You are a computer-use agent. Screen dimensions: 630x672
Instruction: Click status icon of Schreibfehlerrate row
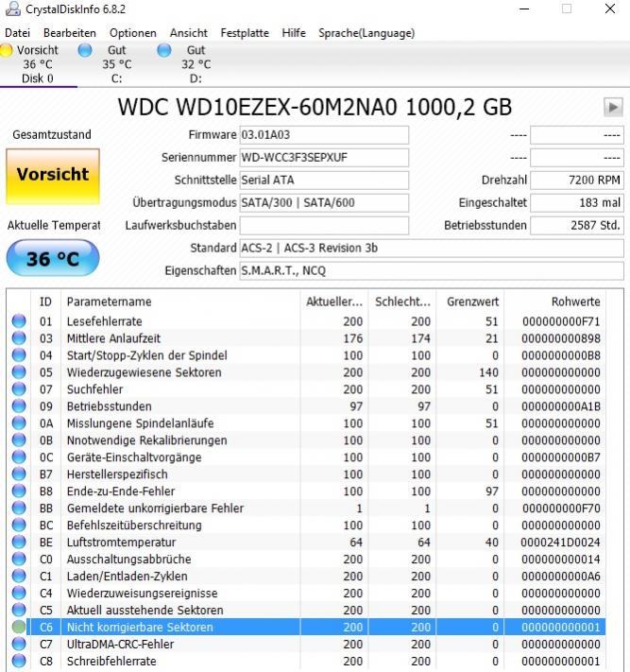pos(19,661)
